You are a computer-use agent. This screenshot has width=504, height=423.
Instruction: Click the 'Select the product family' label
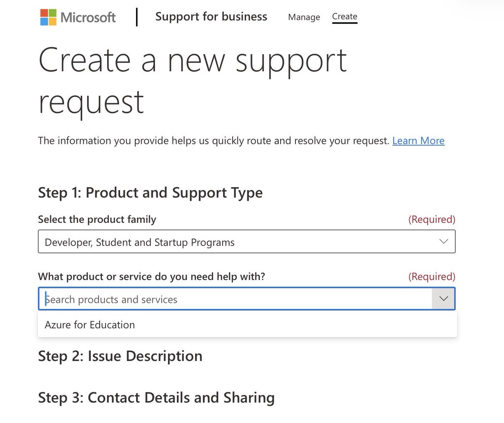pos(97,219)
